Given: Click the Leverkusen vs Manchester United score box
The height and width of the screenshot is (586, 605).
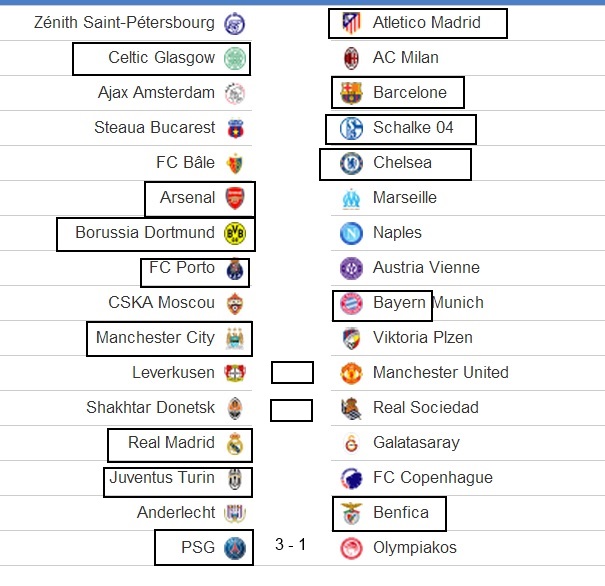Looking at the screenshot, I should tap(292, 372).
